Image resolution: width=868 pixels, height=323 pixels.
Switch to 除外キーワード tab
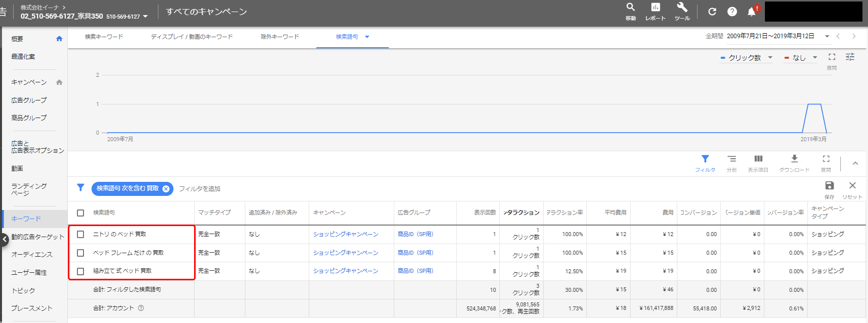(280, 37)
